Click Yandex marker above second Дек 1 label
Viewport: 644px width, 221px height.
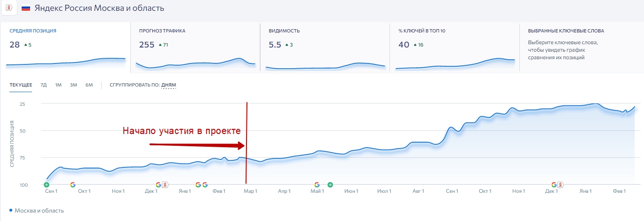click(x=561, y=185)
